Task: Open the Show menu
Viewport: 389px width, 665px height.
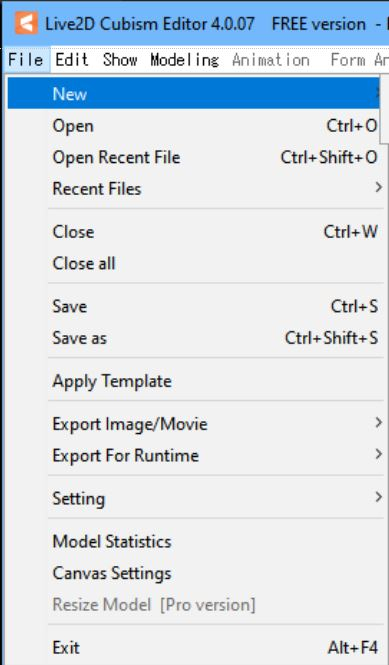Action: 120,60
